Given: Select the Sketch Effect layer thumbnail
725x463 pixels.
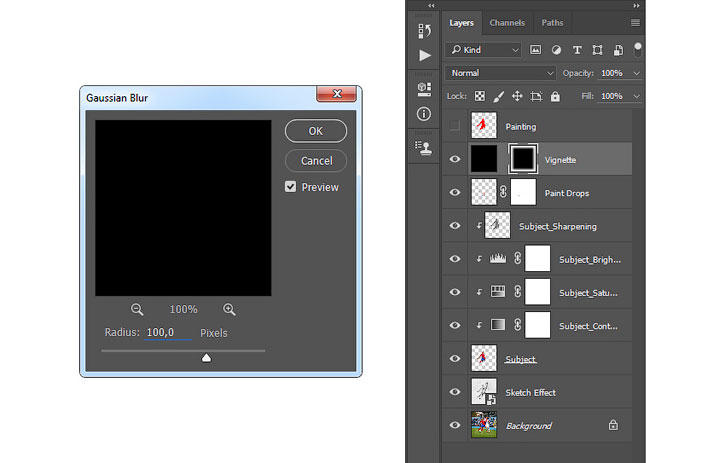Looking at the screenshot, I should click(x=484, y=392).
